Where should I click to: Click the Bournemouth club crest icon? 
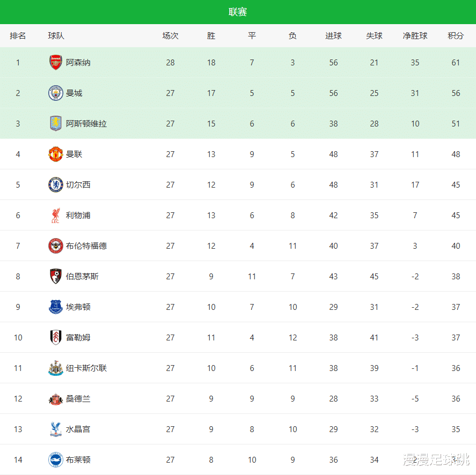(56, 277)
